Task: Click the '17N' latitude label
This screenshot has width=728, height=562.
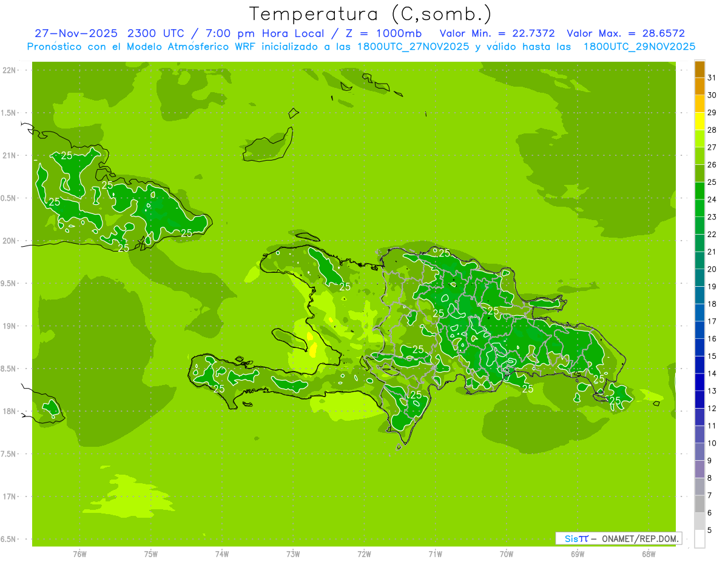Action: tap(8, 497)
